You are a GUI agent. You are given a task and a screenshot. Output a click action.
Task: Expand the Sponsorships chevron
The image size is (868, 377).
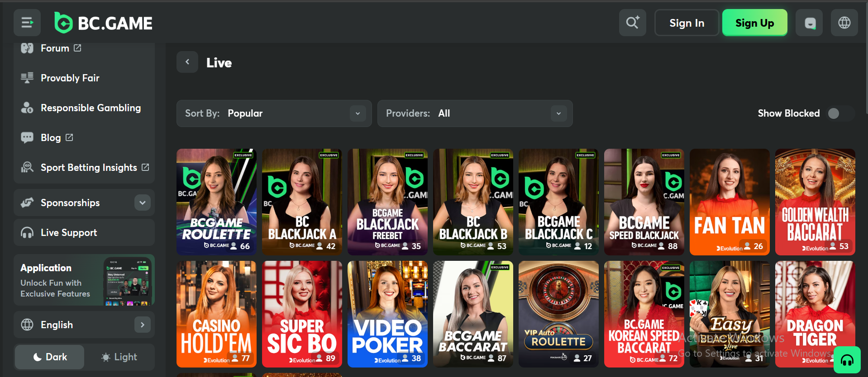(x=143, y=203)
